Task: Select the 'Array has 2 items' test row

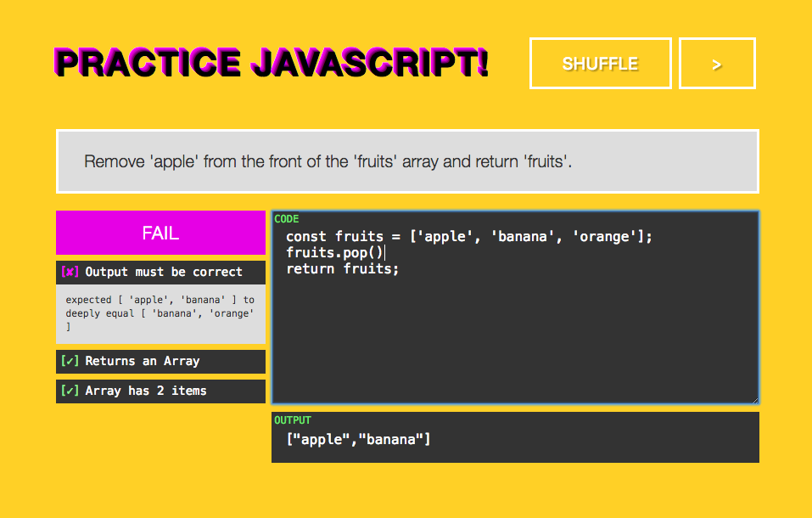Action: (x=160, y=391)
